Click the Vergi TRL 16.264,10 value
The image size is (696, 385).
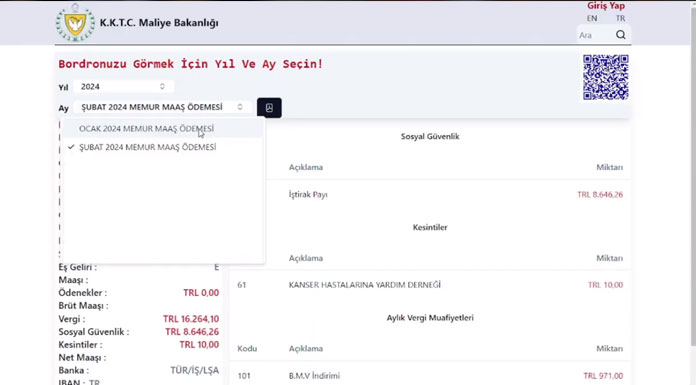pos(190,319)
